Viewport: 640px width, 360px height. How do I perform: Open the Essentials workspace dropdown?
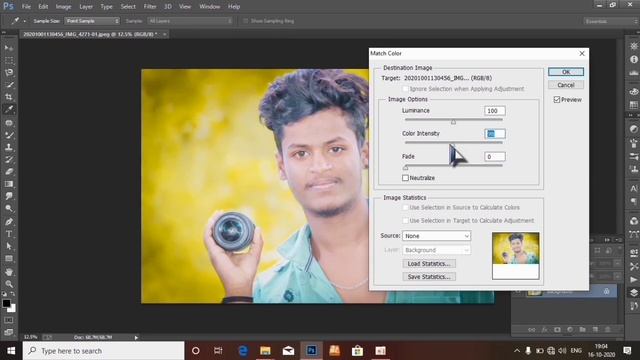click(611, 21)
